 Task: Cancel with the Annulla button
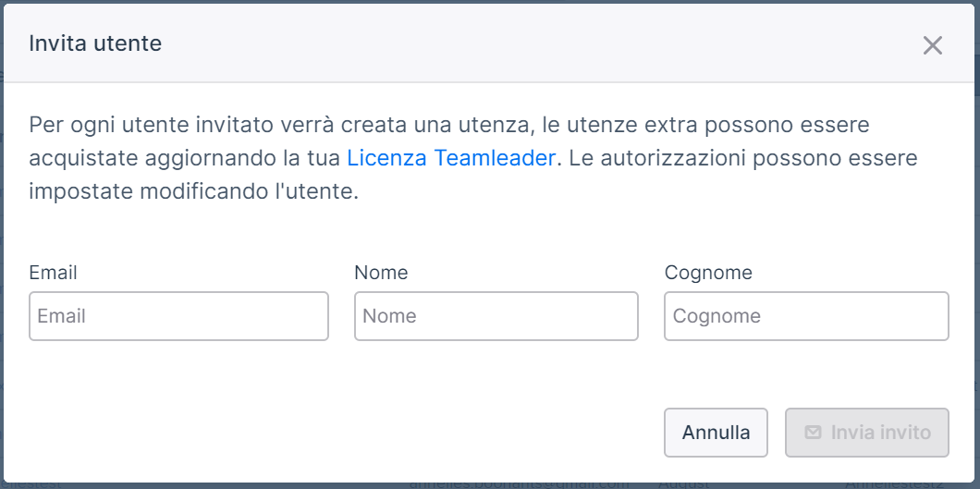pyautogui.click(x=716, y=433)
